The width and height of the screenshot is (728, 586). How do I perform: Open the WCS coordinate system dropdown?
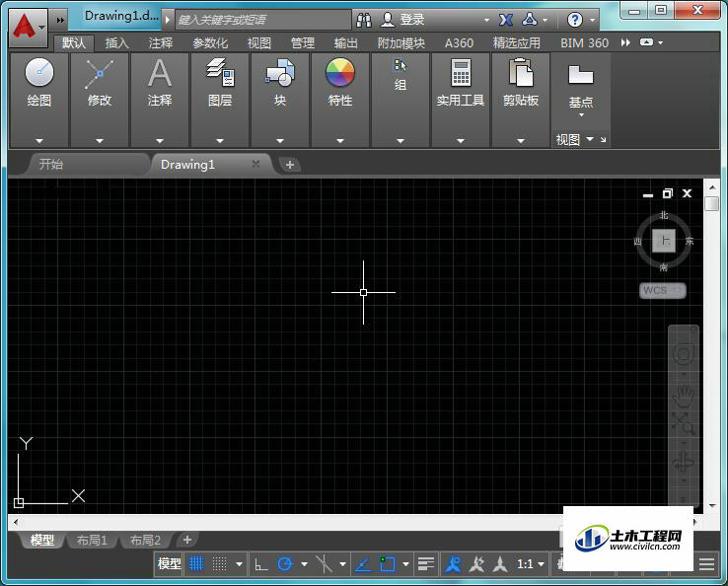click(663, 290)
